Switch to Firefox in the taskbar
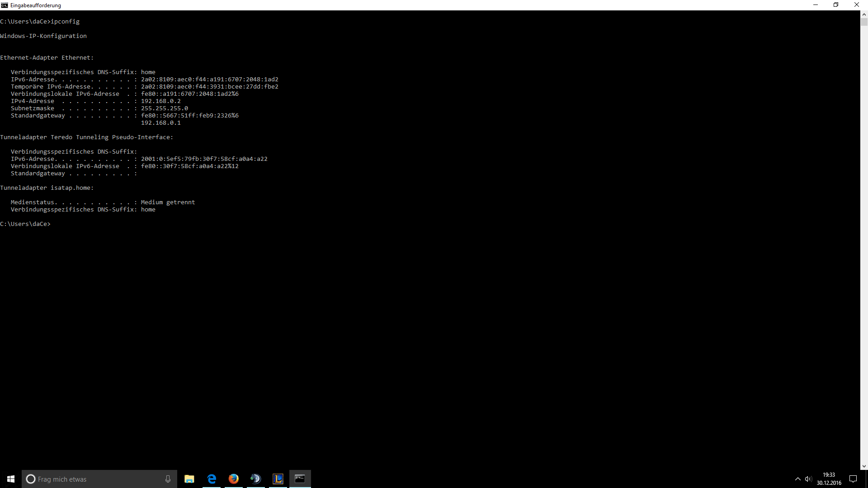Image resolution: width=868 pixels, height=488 pixels. [233, 479]
